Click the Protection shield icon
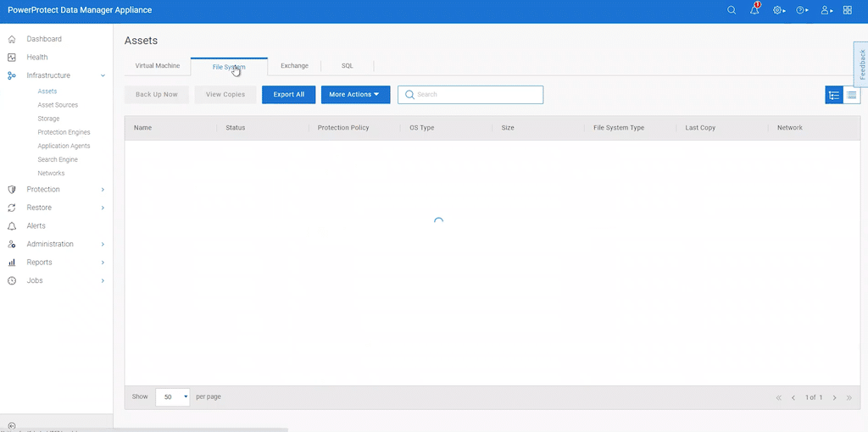868x432 pixels. coord(12,190)
